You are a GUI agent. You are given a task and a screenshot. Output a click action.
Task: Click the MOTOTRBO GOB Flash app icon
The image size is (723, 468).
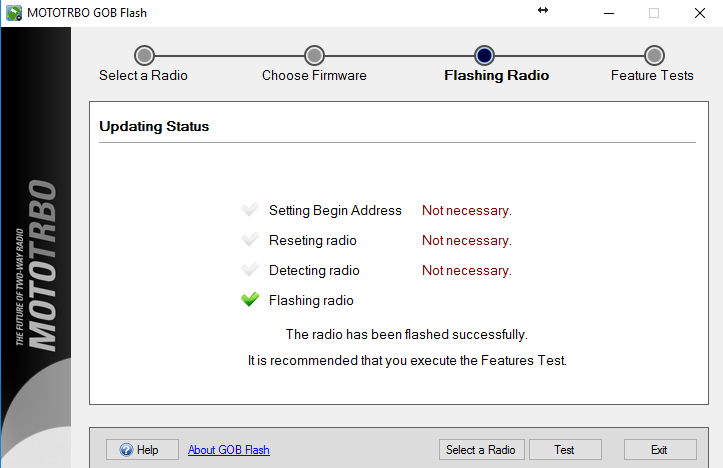[x=14, y=13]
